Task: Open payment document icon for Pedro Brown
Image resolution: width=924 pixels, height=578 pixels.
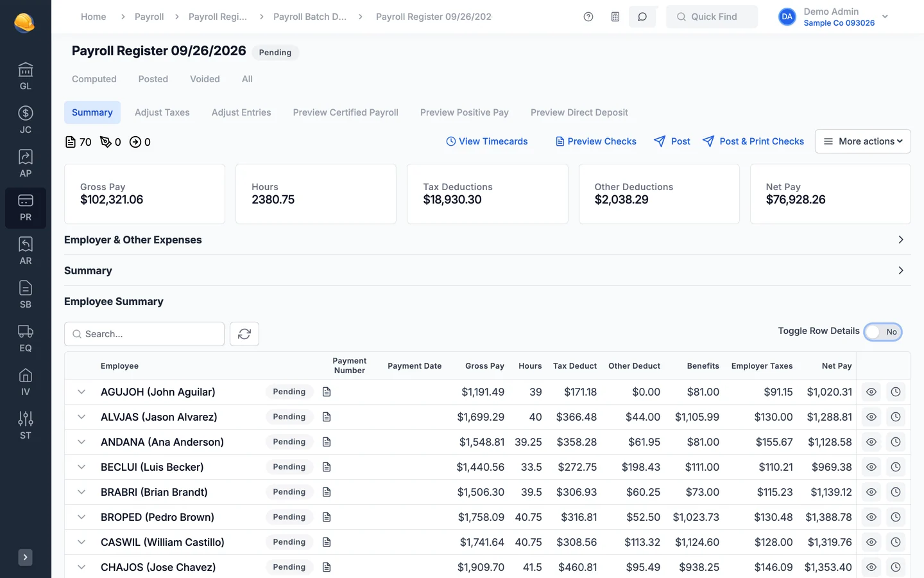Action: [327, 517]
